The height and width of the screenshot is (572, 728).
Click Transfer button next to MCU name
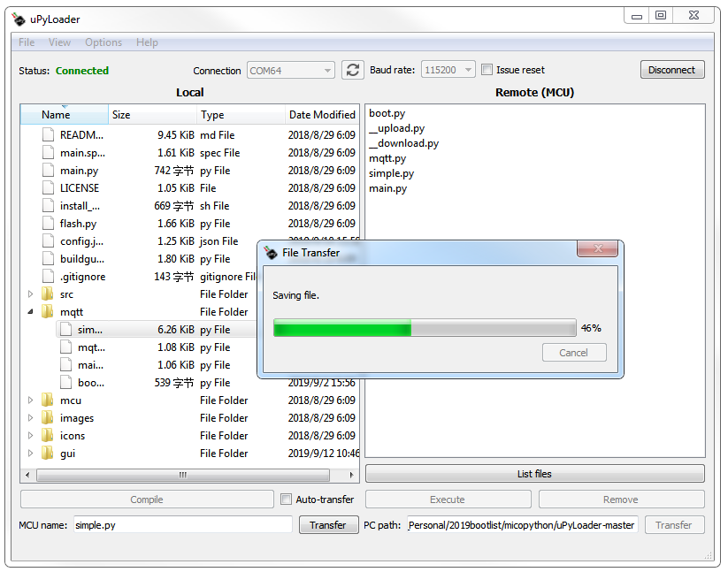pos(328,524)
